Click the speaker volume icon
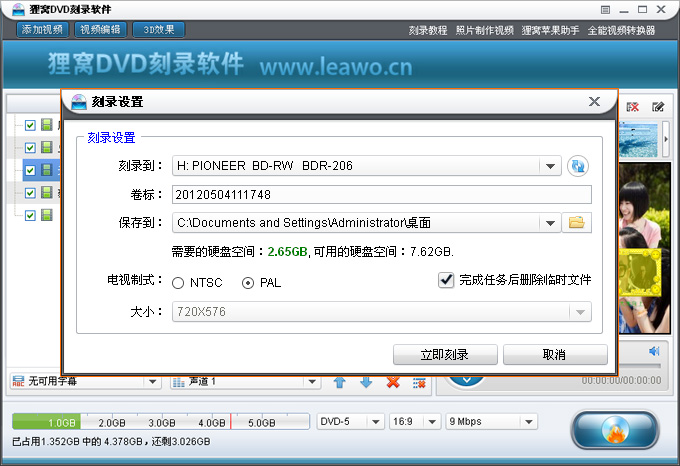The height and width of the screenshot is (466, 680). coord(654,351)
